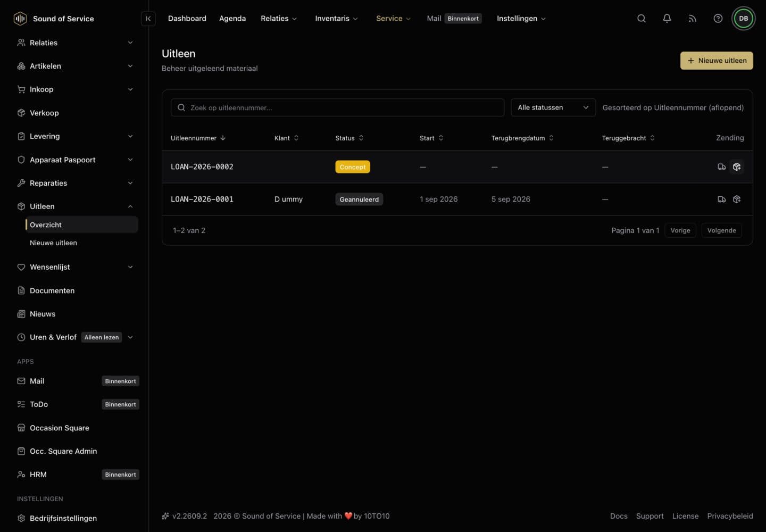Open the help question-mark icon
766x532 pixels.
click(718, 19)
